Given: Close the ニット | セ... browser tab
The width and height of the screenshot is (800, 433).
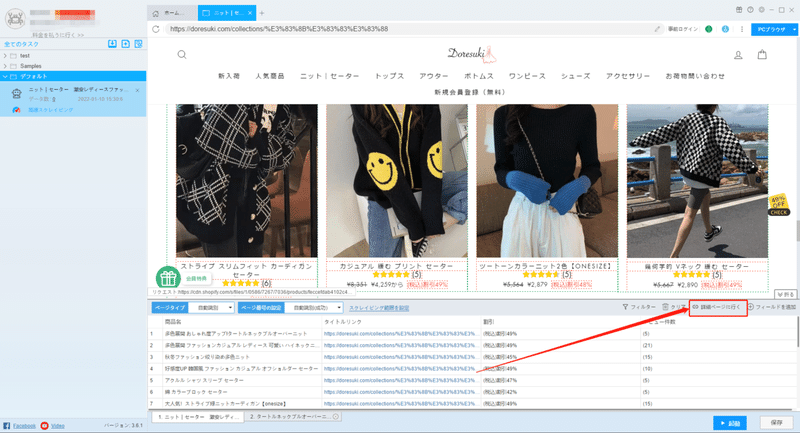Looking at the screenshot, I should click(x=249, y=13).
